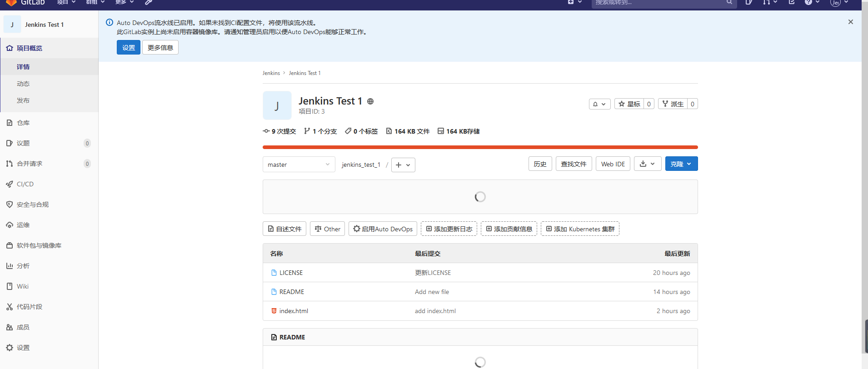The width and height of the screenshot is (868, 369).
Task: Click the README panel header link
Action: pos(292,337)
